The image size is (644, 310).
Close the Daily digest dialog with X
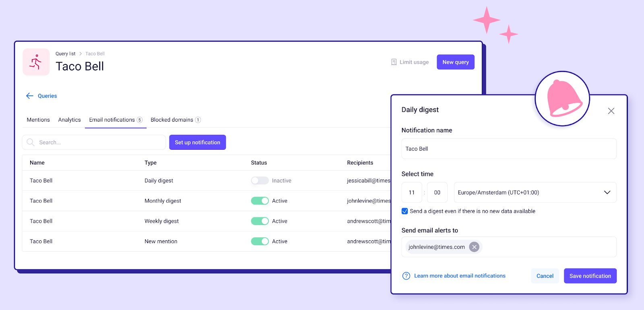click(611, 111)
